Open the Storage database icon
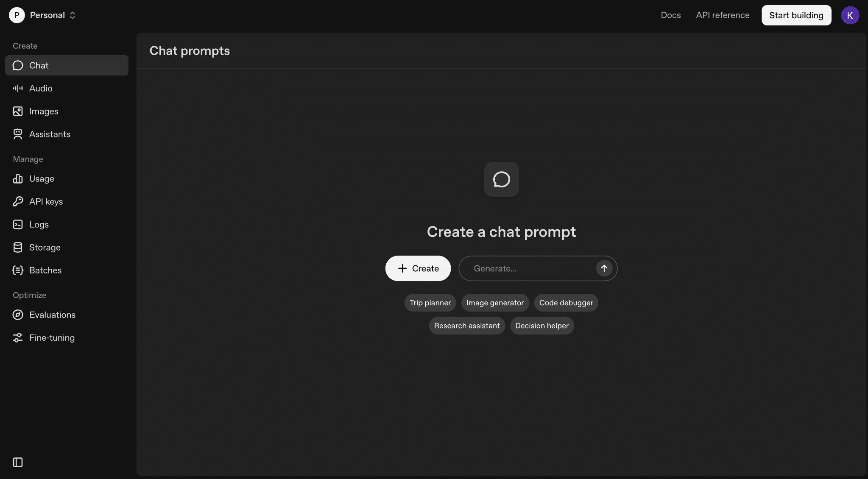 [18, 247]
